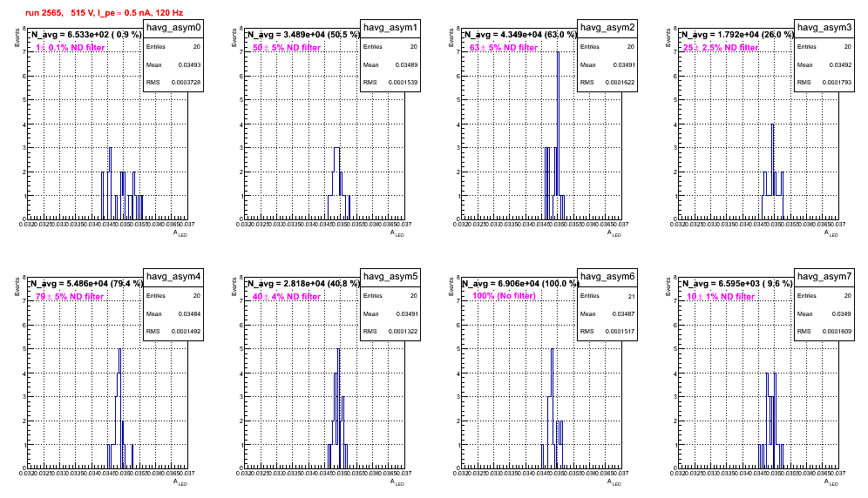The width and height of the screenshot is (868, 498).
Task: Click the havg_asym1 stats box title
Action: click(390, 28)
